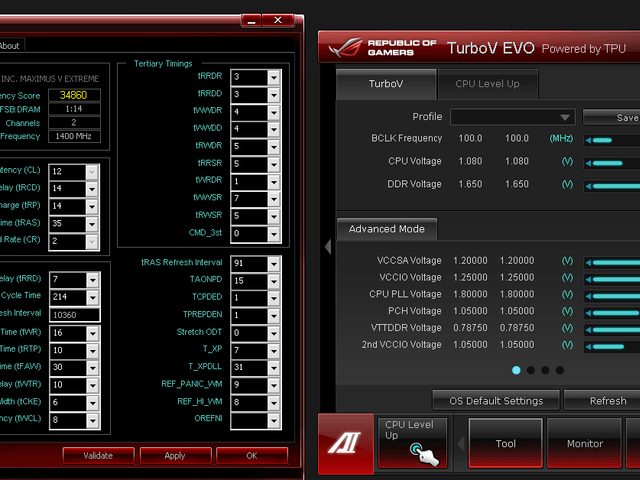Image resolution: width=640 pixels, height=480 pixels.
Task: Decrease BCLK Frequency with slider left arrow
Action: tap(588, 140)
